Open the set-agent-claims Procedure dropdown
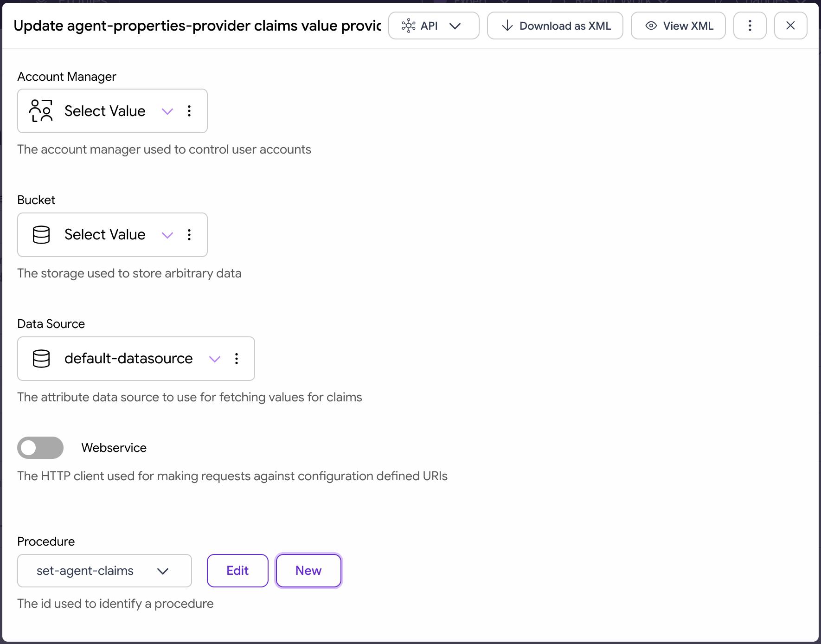The width and height of the screenshot is (821, 644). [104, 571]
